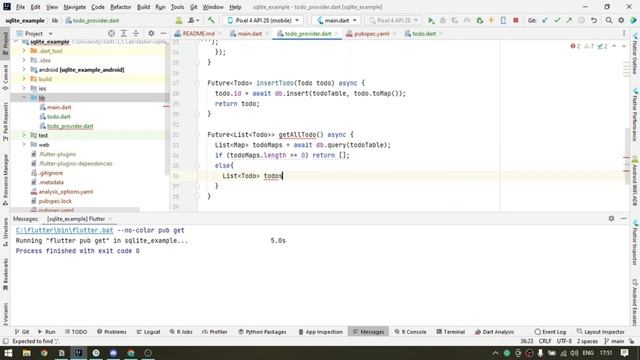The height and width of the screenshot is (360, 640).
Task: Expand the android folder node
Action: click(24, 70)
